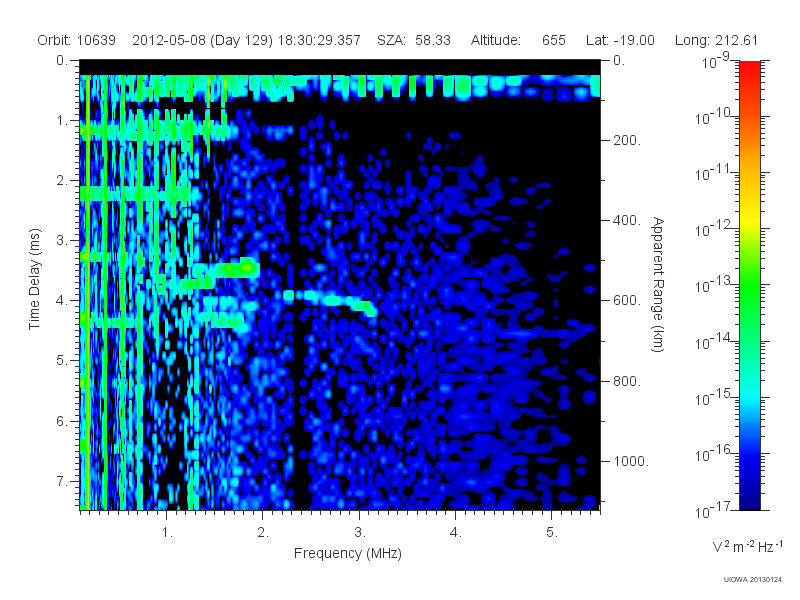Click the 'Time Delay (ms)' axis label
This screenshot has height=600, width=800.
[34, 279]
